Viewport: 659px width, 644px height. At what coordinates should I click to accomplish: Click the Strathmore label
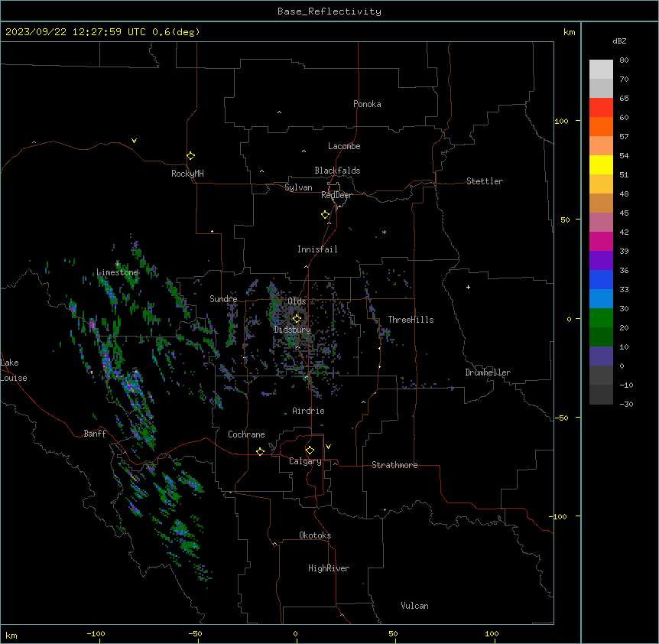(394, 465)
